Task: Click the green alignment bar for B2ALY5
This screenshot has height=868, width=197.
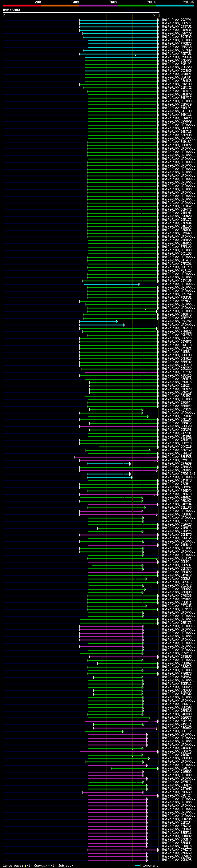Action: point(135,769)
